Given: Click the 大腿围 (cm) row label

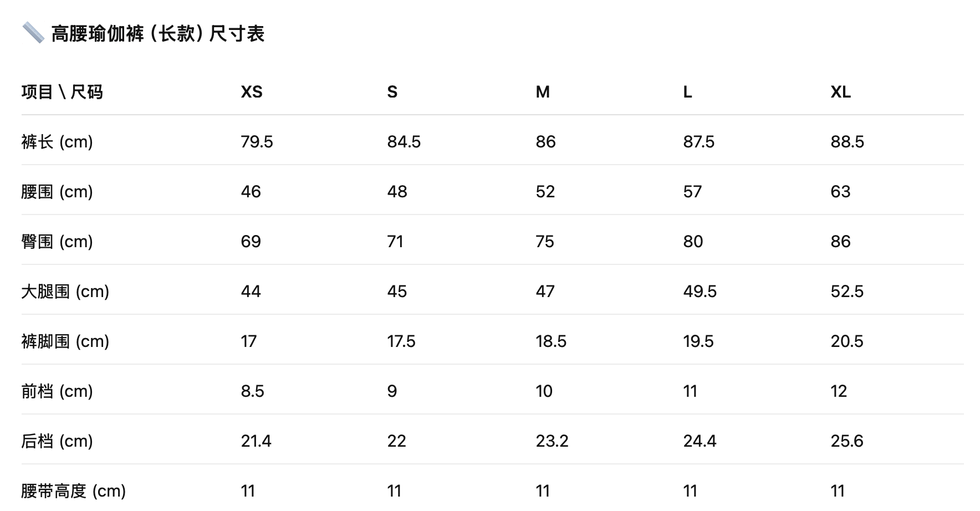Looking at the screenshot, I should point(65,292).
